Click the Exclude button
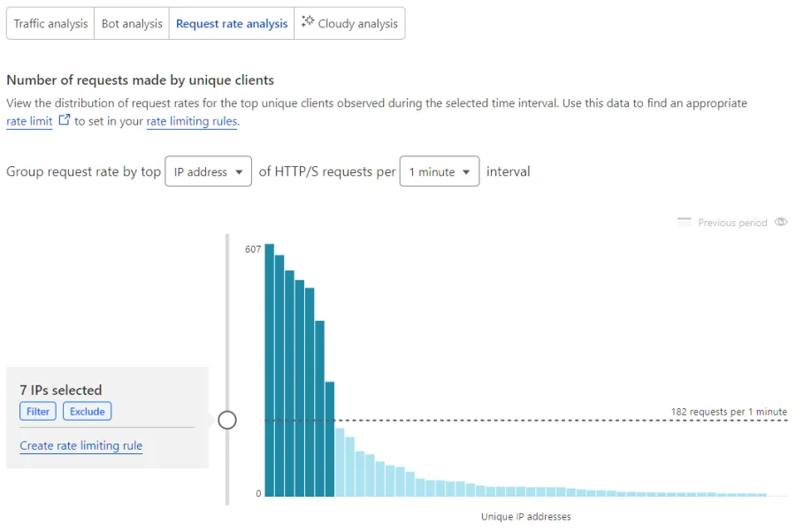Screen dimensions: 796x532 click(87, 411)
